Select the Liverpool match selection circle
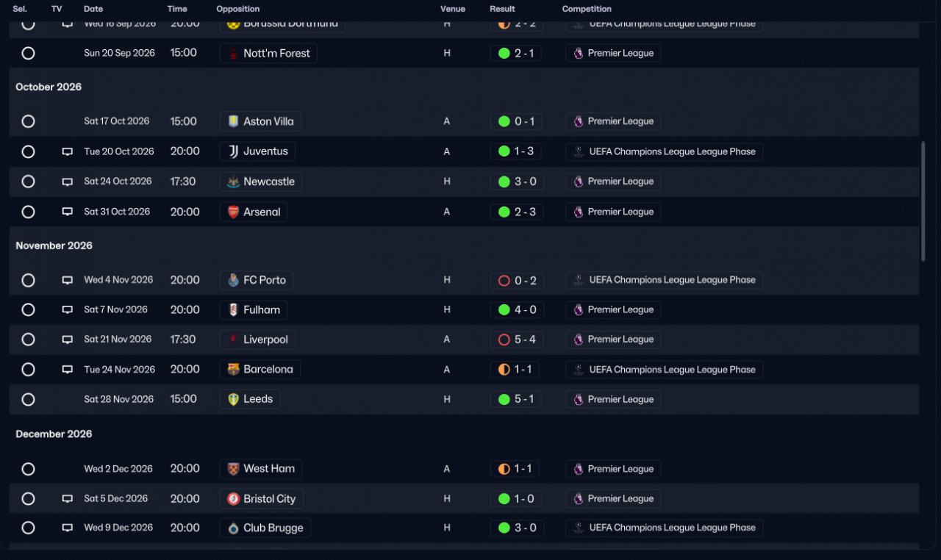This screenshot has height=560, width=941. pyautogui.click(x=28, y=340)
